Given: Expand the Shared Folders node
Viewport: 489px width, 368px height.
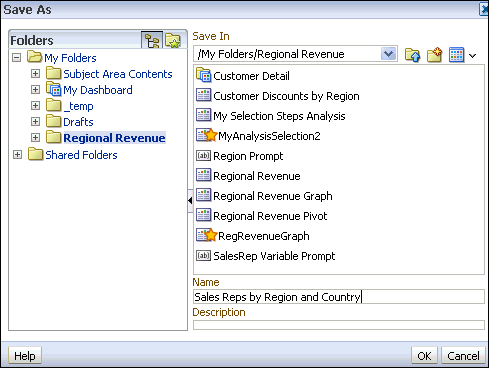Looking at the screenshot, I should (x=17, y=155).
